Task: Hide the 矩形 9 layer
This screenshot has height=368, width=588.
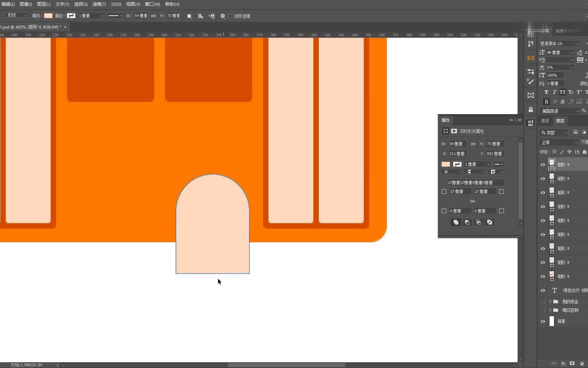Action: (543, 165)
